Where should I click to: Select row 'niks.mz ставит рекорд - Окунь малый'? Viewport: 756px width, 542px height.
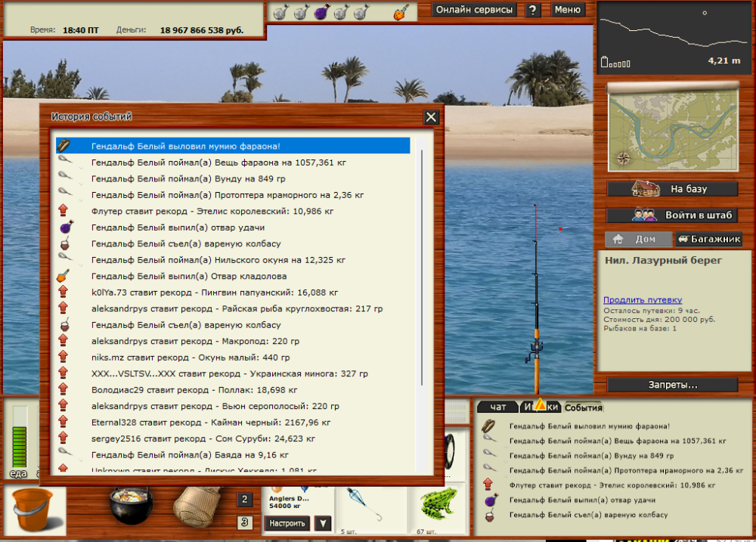pyautogui.click(x=233, y=358)
